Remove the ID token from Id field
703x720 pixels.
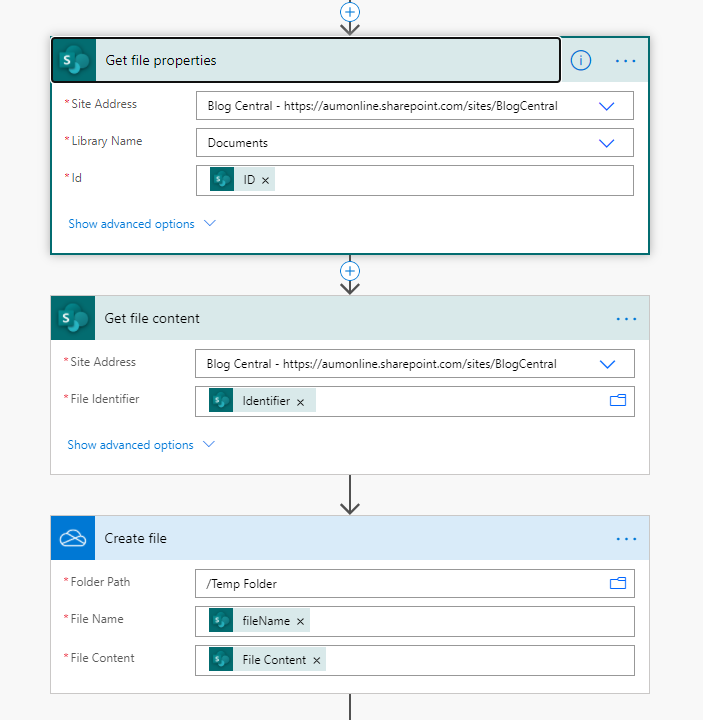point(265,180)
